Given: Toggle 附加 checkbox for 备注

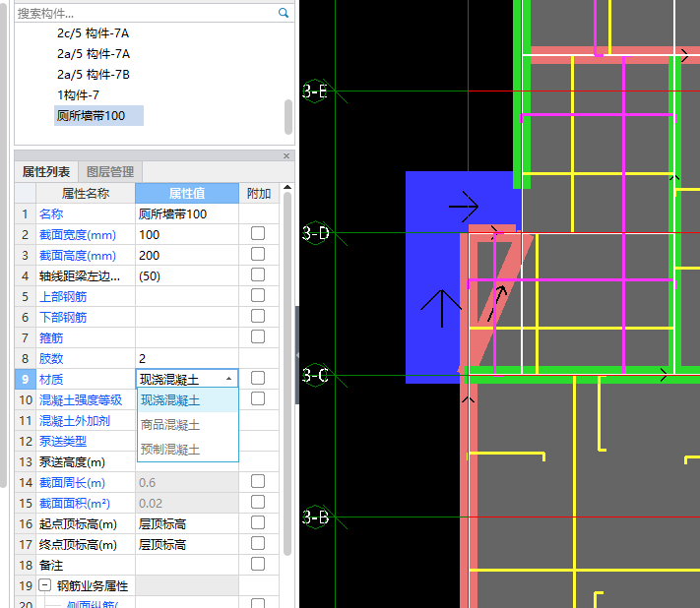Looking at the screenshot, I should [x=258, y=564].
